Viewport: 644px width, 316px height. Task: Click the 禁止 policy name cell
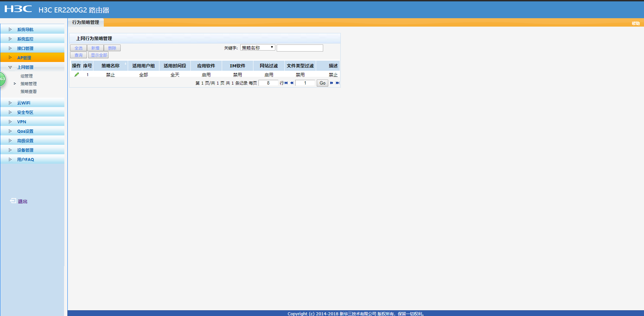coord(111,75)
